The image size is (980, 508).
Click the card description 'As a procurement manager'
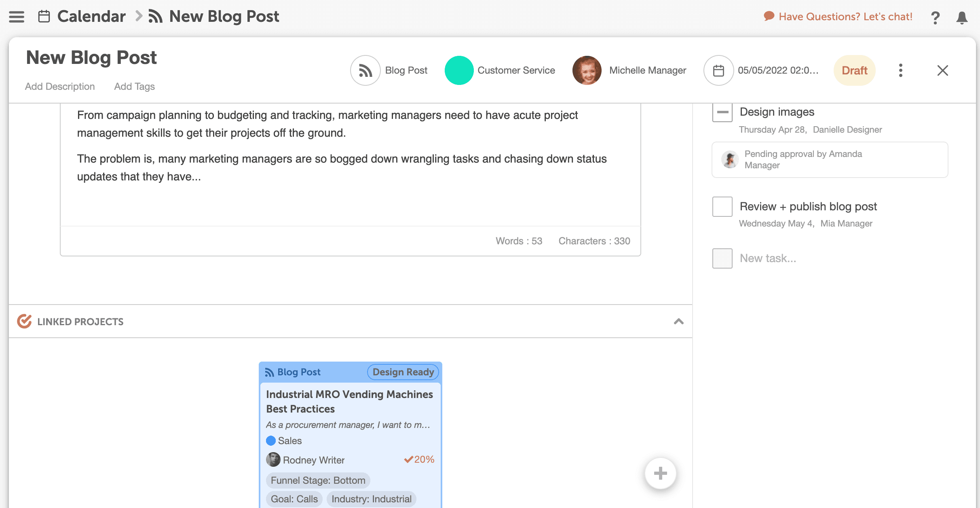pos(348,425)
